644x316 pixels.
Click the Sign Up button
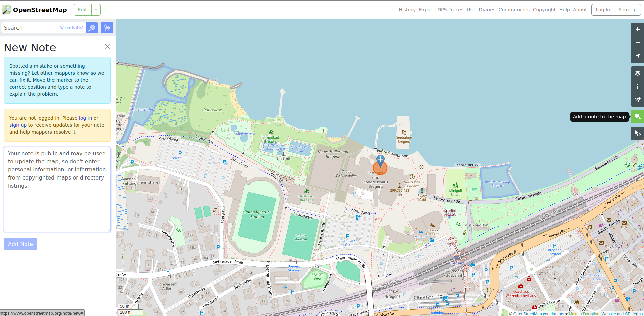click(627, 10)
